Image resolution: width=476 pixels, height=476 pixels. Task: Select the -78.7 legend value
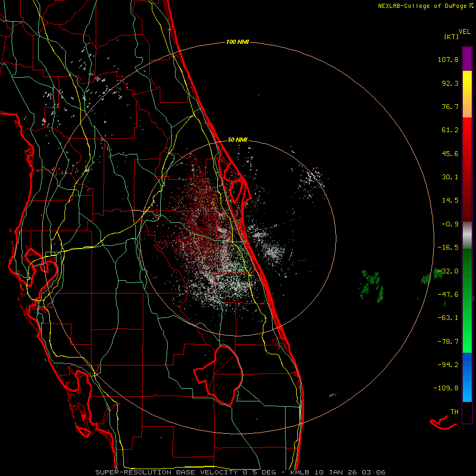tap(448, 342)
